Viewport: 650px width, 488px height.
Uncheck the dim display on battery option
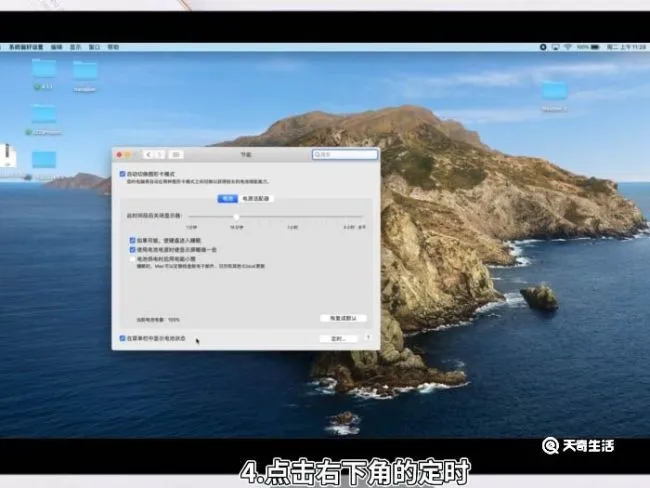pos(133,250)
